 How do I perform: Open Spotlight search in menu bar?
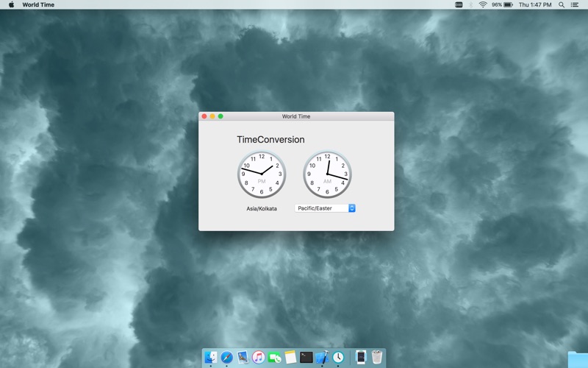coord(562,4)
